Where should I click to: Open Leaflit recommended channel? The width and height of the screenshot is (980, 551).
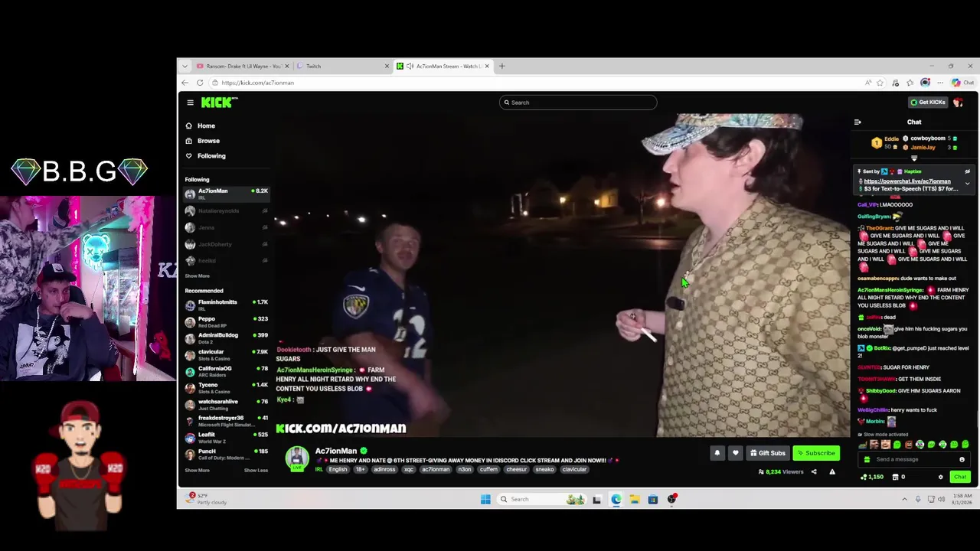pyautogui.click(x=226, y=438)
